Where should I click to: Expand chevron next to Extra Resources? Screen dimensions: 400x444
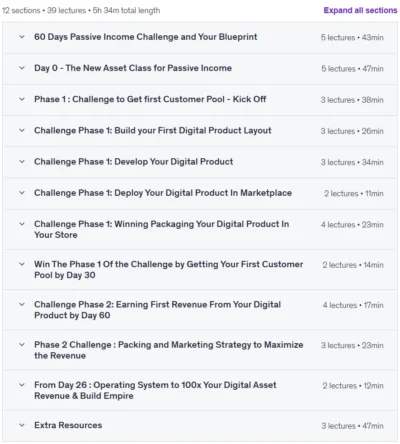pos(22,425)
